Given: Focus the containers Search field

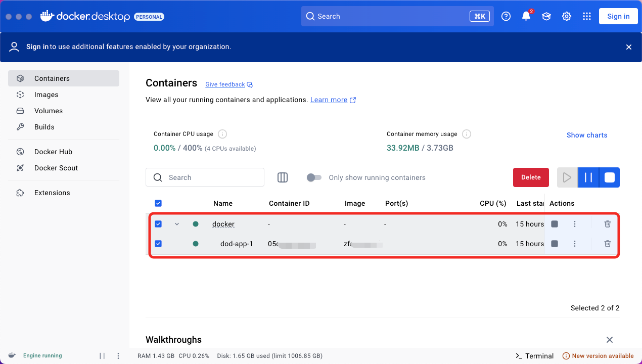Looking at the screenshot, I should 205,177.
